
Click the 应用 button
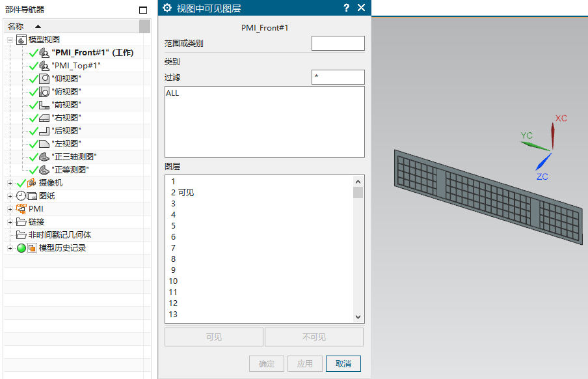click(305, 363)
